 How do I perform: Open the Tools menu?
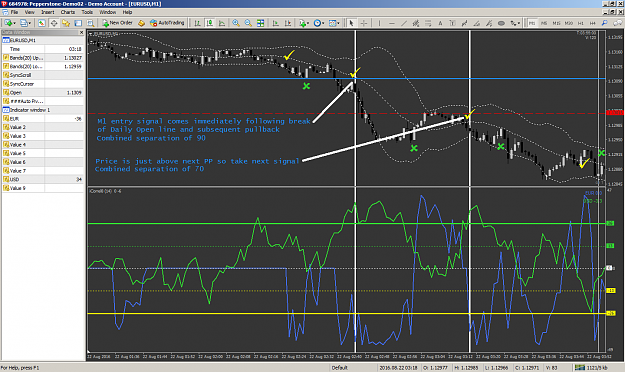[87, 12]
